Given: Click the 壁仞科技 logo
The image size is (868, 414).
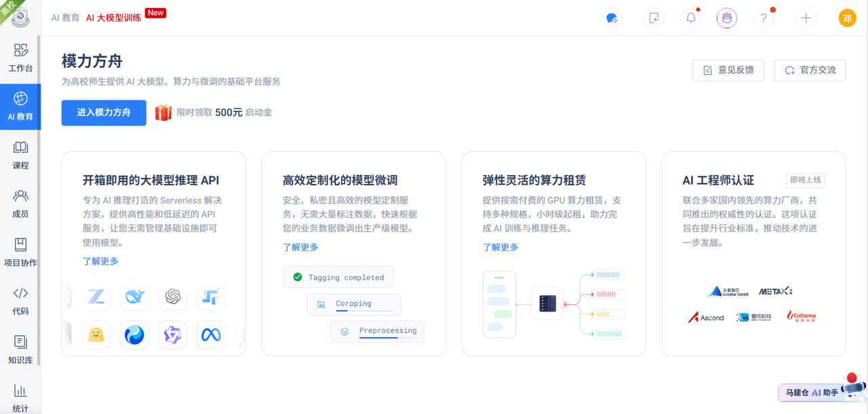Looking at the screenshot, I should (x=753, y=317).
